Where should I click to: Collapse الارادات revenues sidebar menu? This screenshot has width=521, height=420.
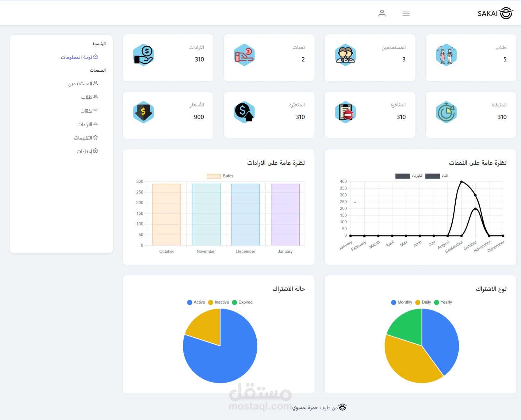point(88,124)
